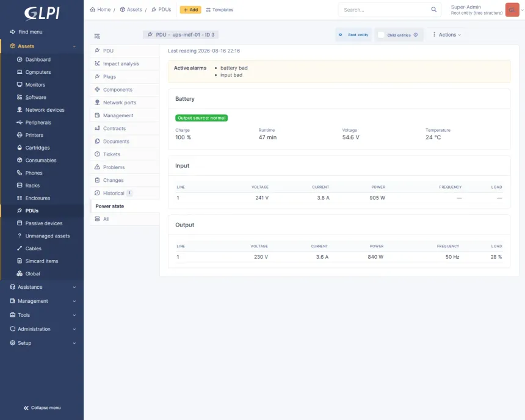The image size is (525, 420).
Task: Collapse the Assets menu section
Action: 42,46
